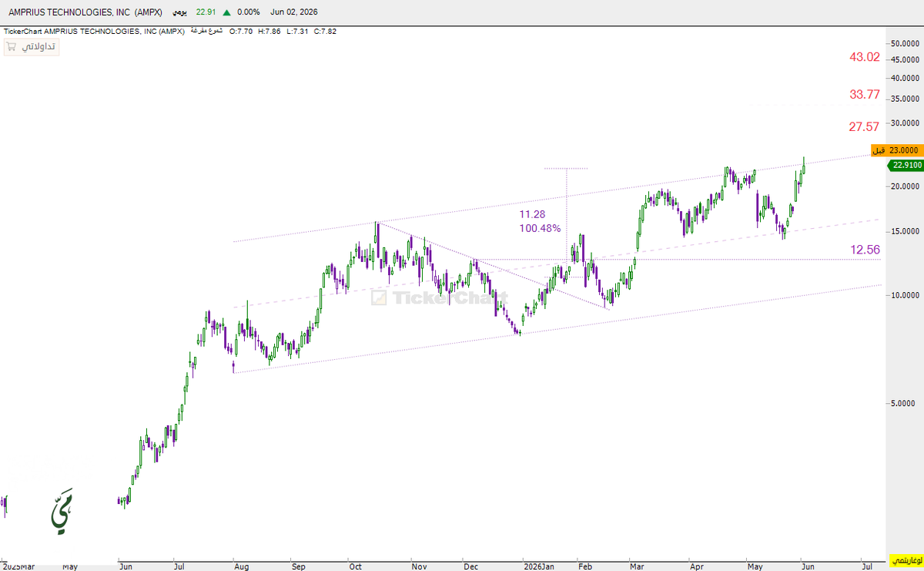Click the top header AMPRIUS TECHNOLOGIES, INC (AMPX) title
The height and width of the screenshot is (571, 924).
click(x=85, y=12)
